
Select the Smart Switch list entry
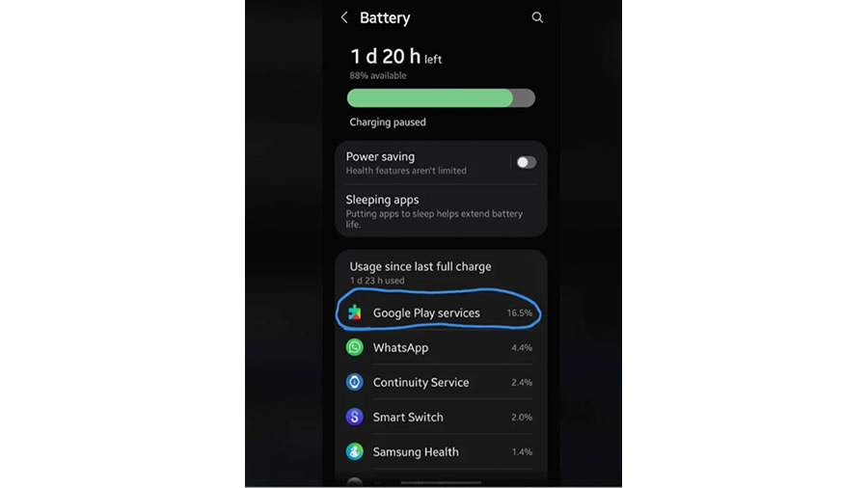point(441,417)
